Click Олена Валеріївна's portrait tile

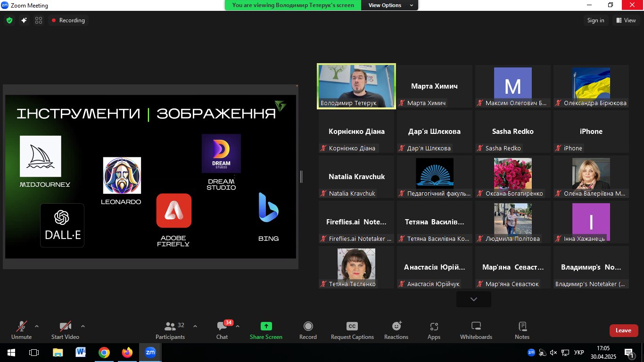tap(591, 177)
